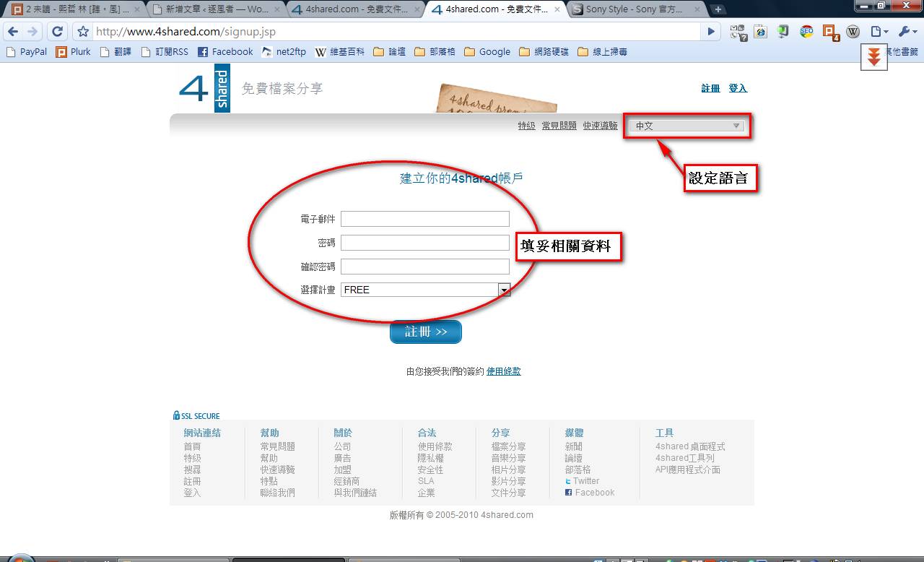Click SLA in the footer
Image resolution: width=924 pixels, height=562 pixels.
click(426, 481)
